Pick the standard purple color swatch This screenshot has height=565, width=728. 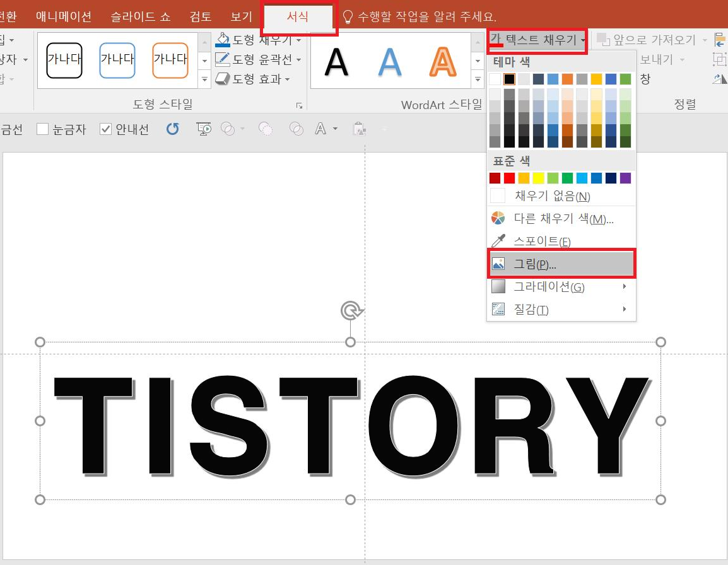pos(625,178)
